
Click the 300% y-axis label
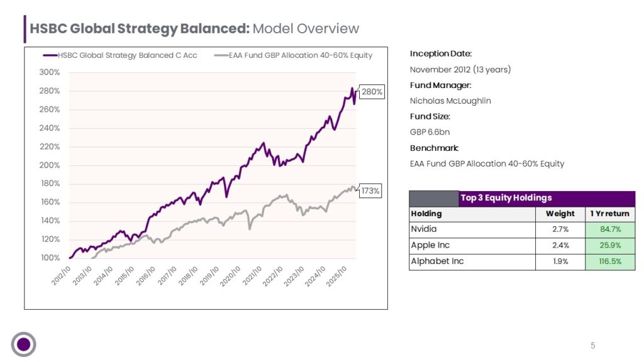[x=50, y=72]
